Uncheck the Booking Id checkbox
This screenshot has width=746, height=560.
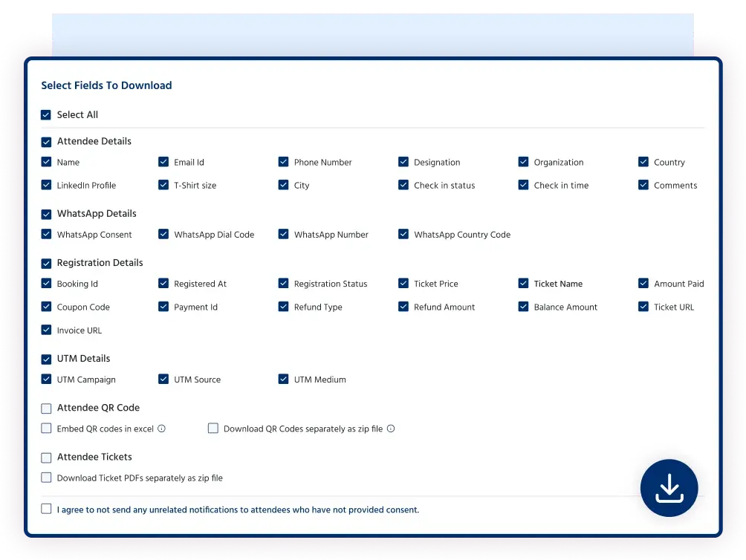pyautogui.click(x=46, y=283)
